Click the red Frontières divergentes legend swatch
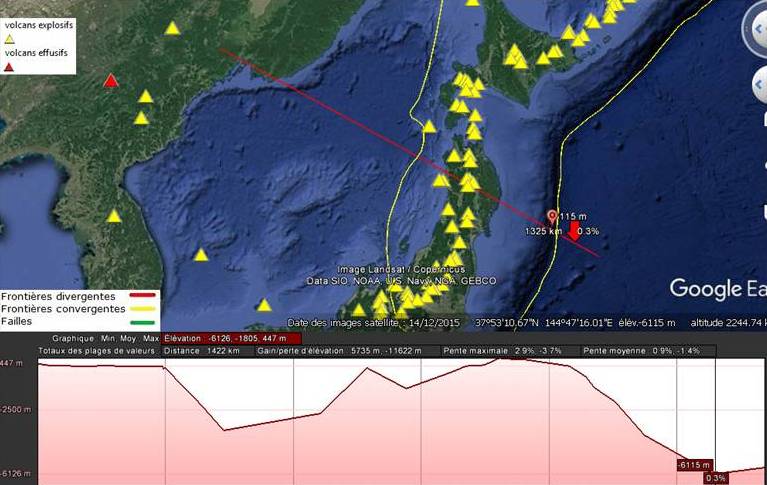Image resolution: width=767 pixels, height=485 pixels. 142,297
